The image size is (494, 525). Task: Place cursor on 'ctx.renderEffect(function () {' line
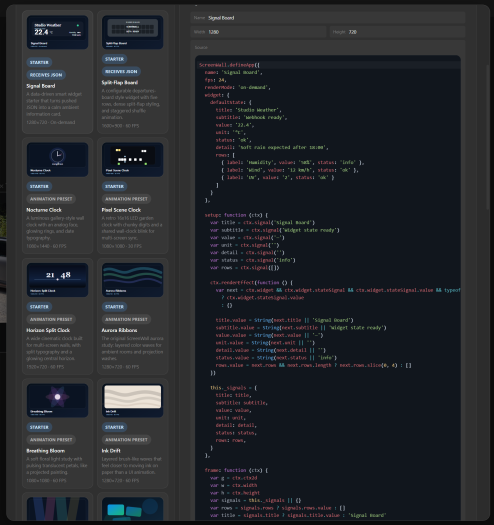[x=252, y=283]
